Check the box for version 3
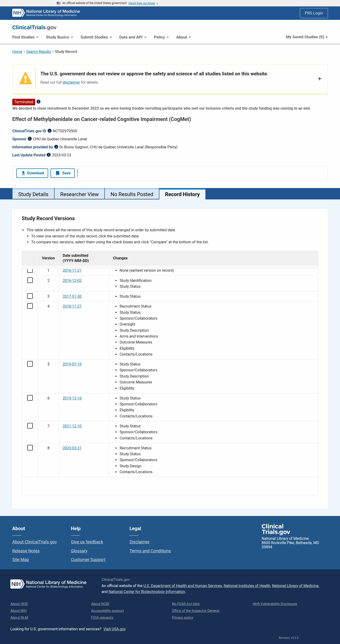This screenshot has height=644, width=340. 30,296
